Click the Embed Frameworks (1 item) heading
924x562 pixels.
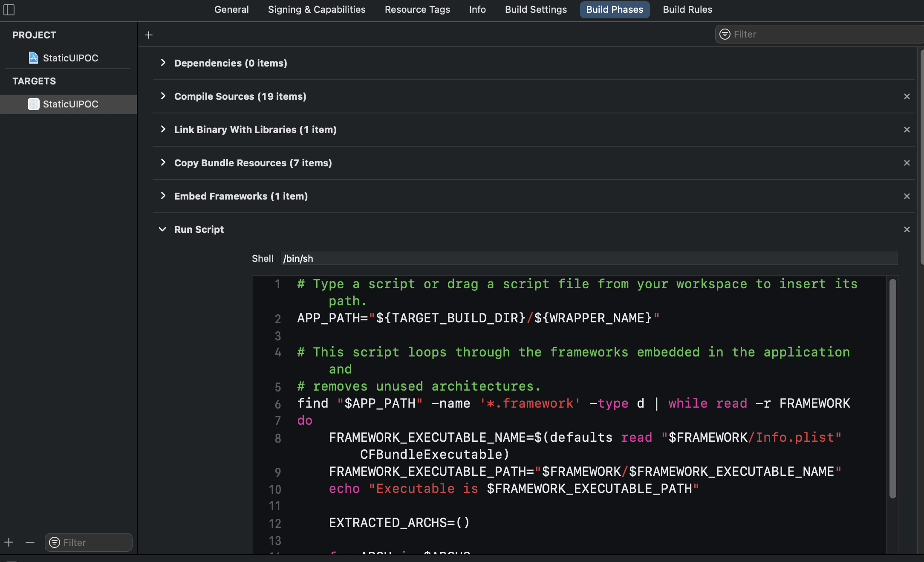click(x=241, y=196)
